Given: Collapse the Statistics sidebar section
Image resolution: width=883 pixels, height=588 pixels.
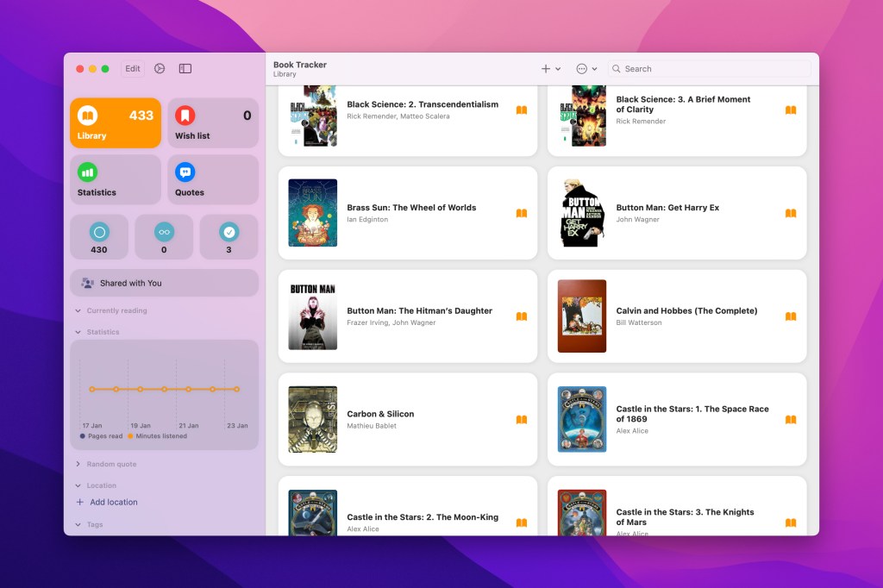Looking at the screenshot, I should tap(78, 332).
